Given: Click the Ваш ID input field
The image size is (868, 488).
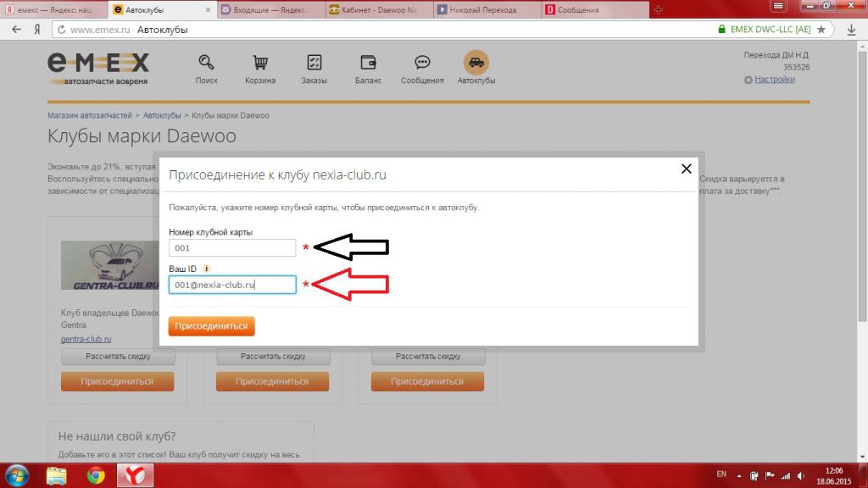Looking at the screenshot, I should pos(232,285).
